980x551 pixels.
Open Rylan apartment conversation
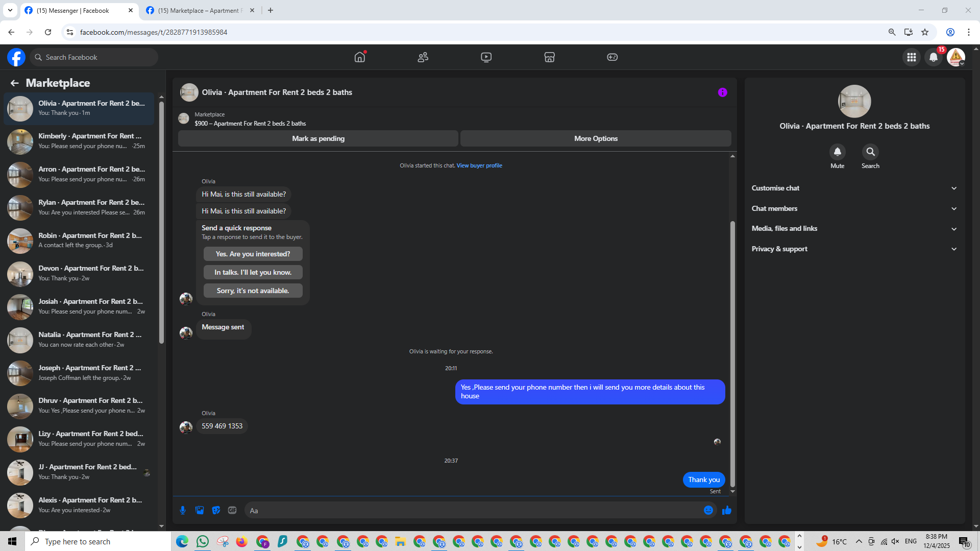(79, 208)
